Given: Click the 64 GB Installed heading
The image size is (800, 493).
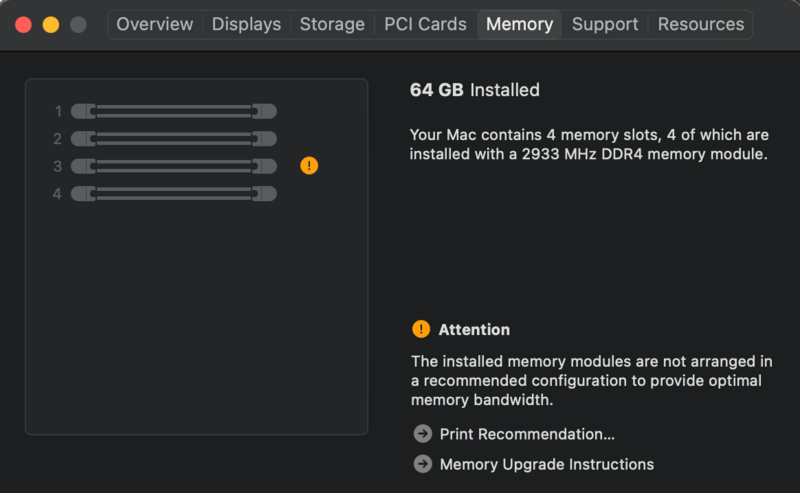Looking at the screenshot, I should [x=474, y=90].
